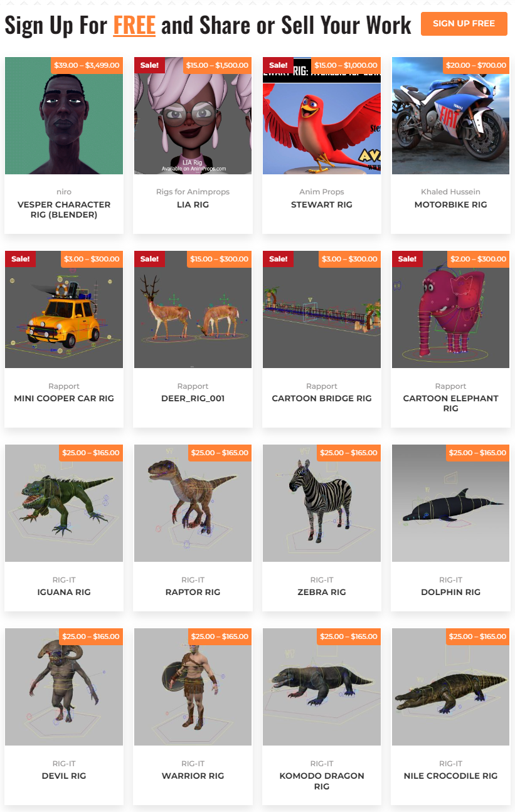Select the Iguana Rig thumbnail

coord(64,504)
